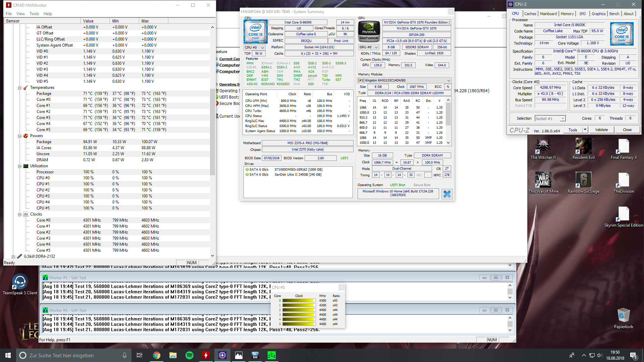
Task: Click the Value column header in HWMonitor
Action: coord(95,21)
